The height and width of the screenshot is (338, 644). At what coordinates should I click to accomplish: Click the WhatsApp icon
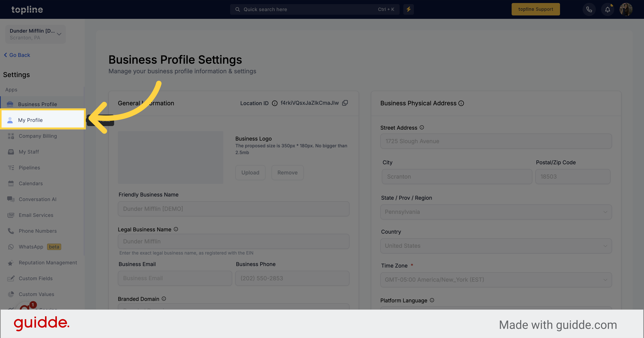pyautogui.click(x=11, y=247)
